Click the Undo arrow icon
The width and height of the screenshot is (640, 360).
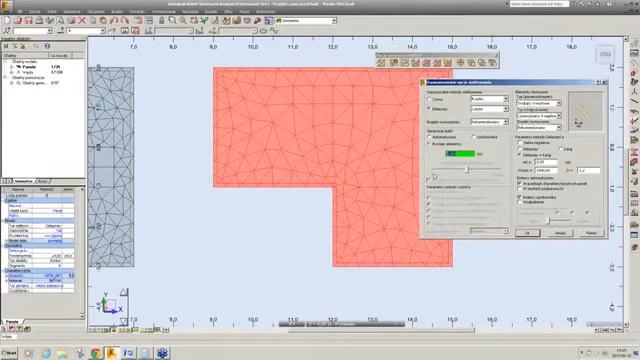[114, 20]
